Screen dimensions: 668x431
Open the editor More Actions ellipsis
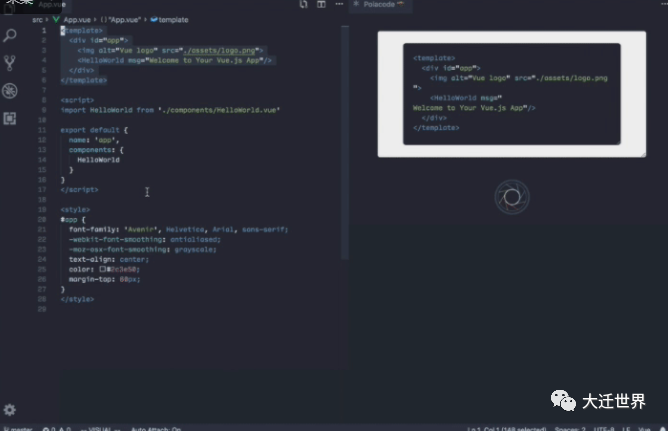(x=339, y=4)
